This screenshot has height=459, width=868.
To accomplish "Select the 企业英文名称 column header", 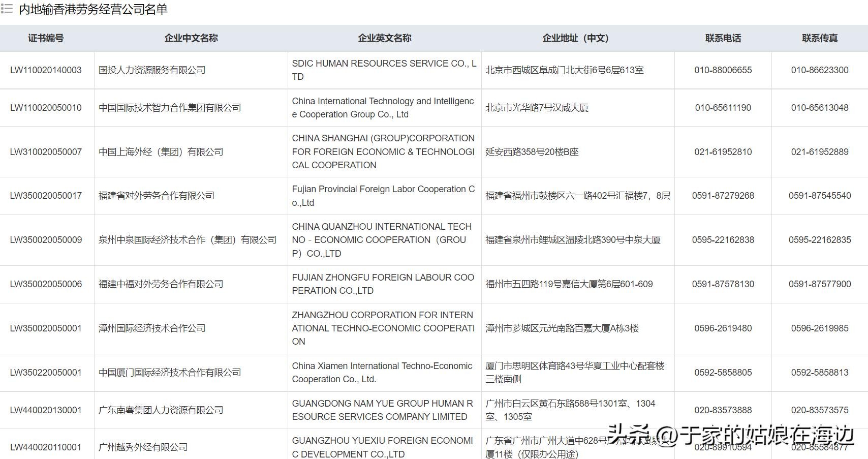I will click(384, 38).
